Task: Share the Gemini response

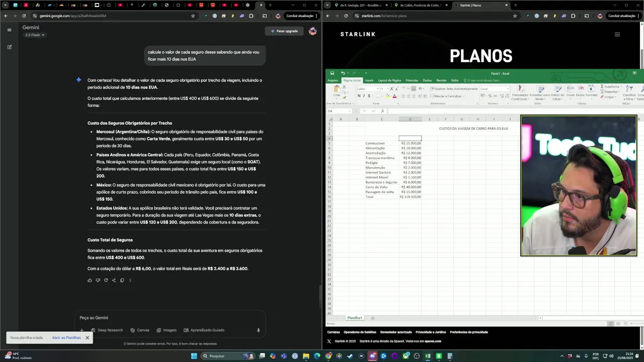Action: (x=114, y=280)
